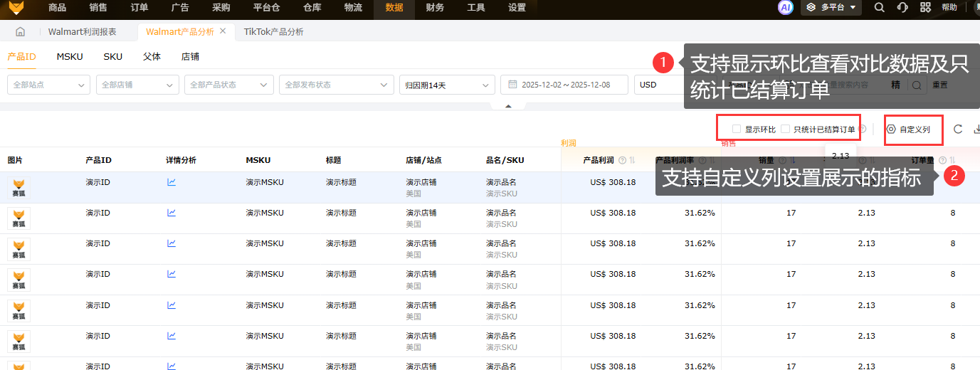980x370 pixels.
Task: Open the apps grid icon
Action: coord(925,8)
